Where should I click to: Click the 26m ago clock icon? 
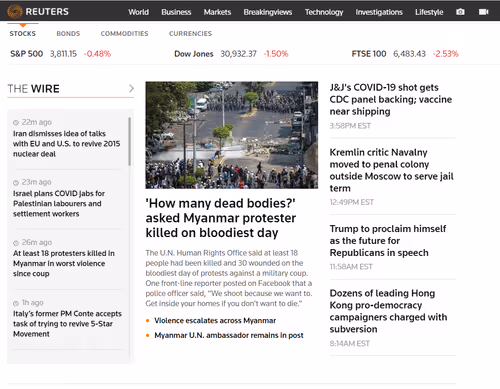(16, 243)
